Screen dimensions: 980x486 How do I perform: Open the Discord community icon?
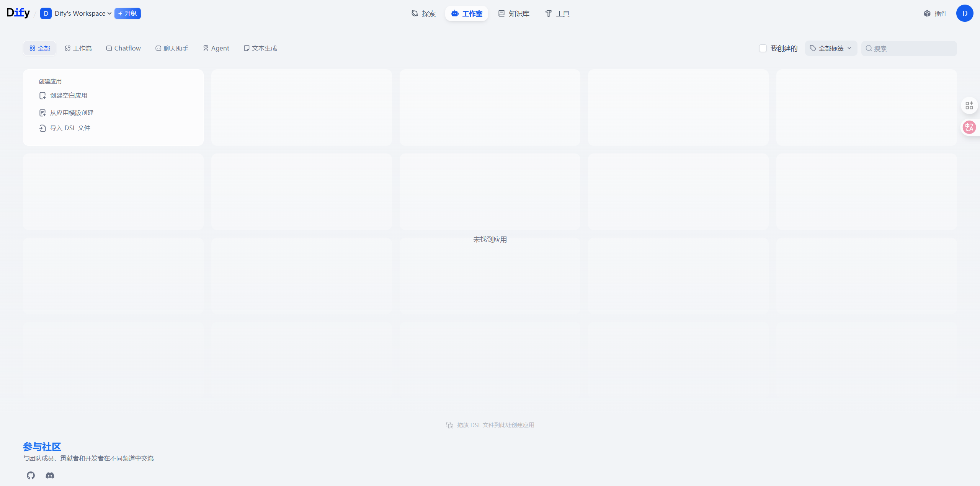click(50, 475)
